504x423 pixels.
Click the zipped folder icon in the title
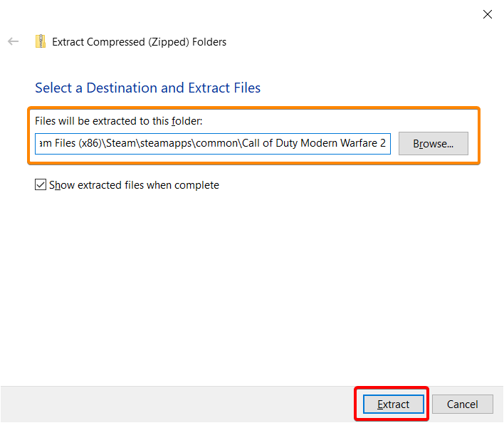[41, 41]
